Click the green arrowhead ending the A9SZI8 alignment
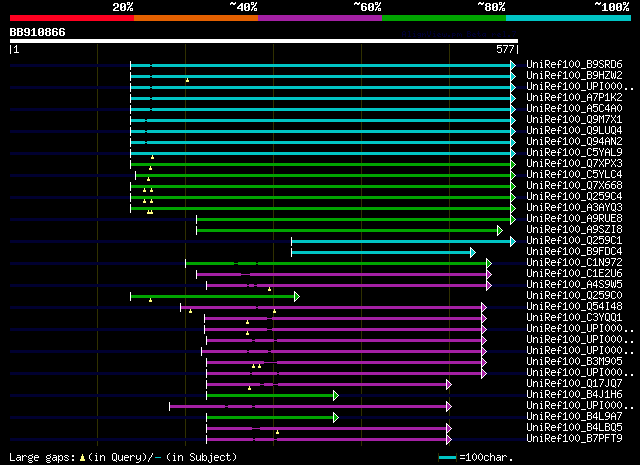This screenshot has width=640, height=465. [500, 230]
